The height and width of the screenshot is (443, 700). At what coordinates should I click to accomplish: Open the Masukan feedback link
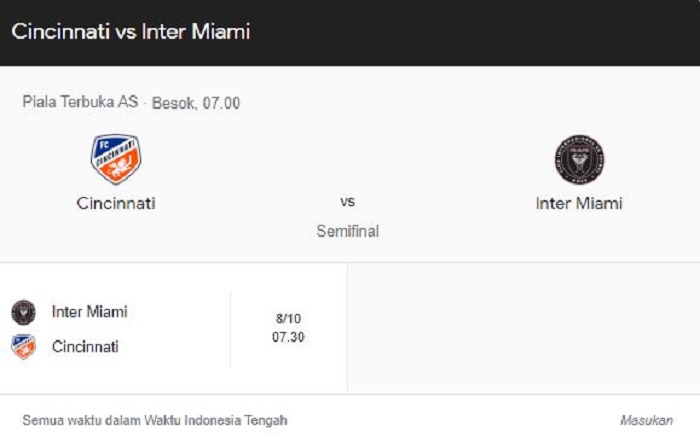[x=646, y=421]
